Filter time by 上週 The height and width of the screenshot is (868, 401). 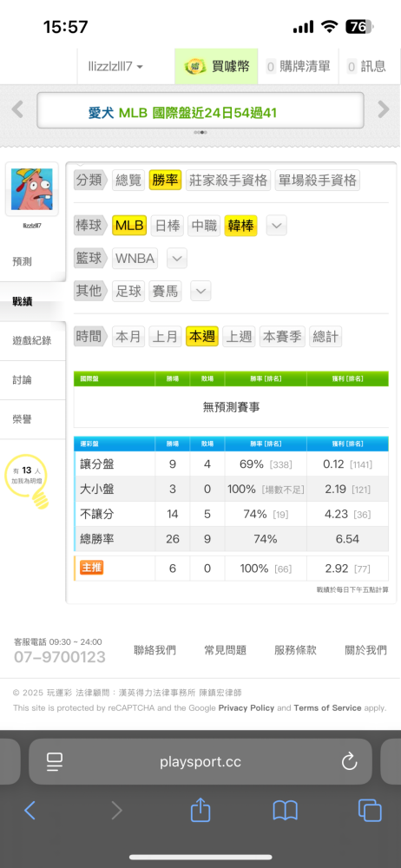239,336
